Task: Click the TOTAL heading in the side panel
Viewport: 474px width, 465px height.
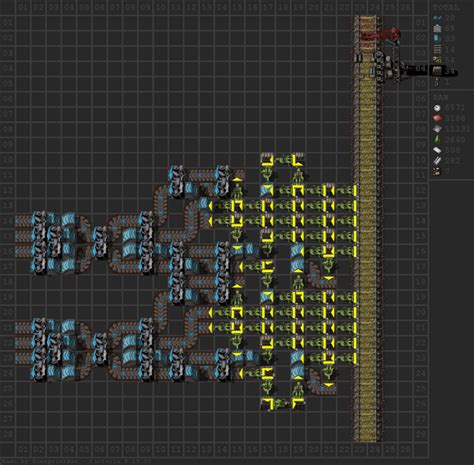Action: (x=446, y=7)
